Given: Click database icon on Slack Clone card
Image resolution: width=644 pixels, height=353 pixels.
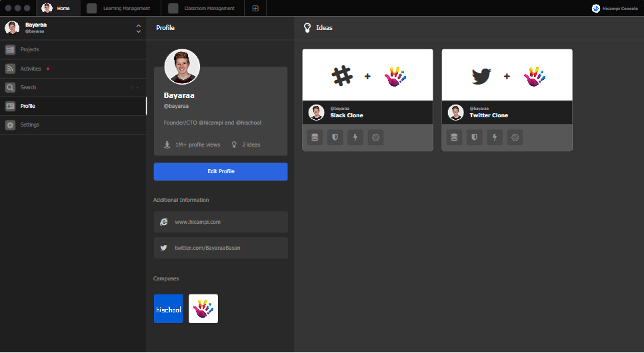Looking at the screenshot, I should [315, 137].
